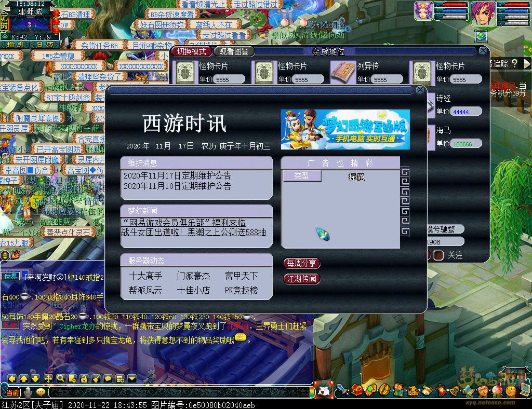Expand task tracker with white arrow
532x409 pixels.
[527, 64]
